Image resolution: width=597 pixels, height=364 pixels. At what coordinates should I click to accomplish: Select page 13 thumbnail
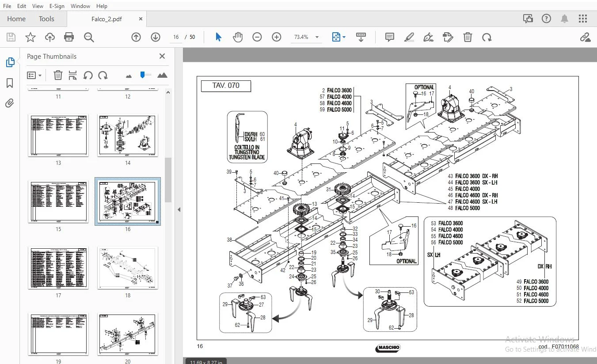[x=58, y=135]
